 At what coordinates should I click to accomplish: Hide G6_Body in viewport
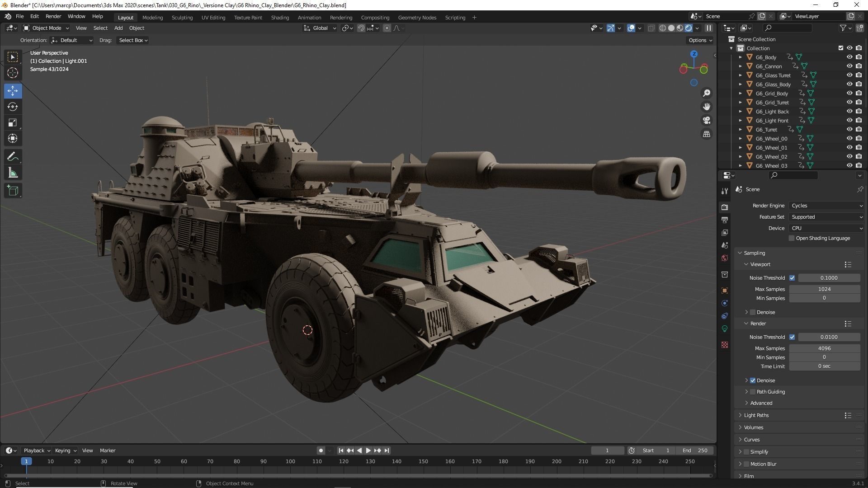(x=849, y=57)
